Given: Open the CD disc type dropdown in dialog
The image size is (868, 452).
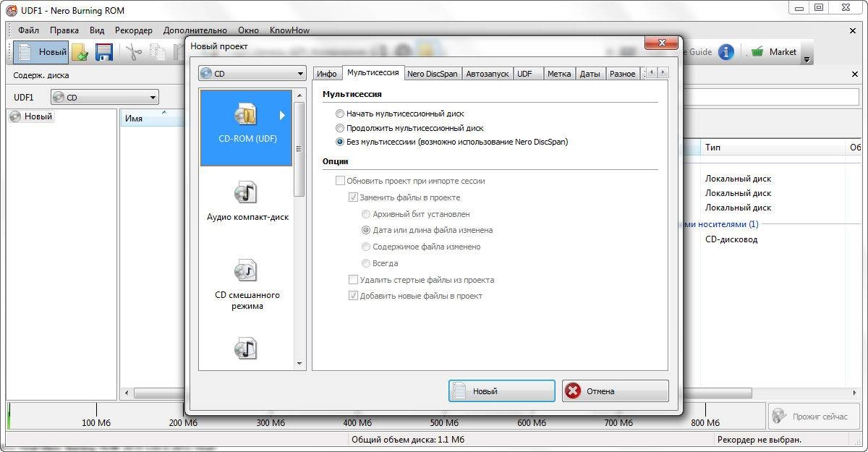Looking at the screenshot, I should tap(252, 74).
